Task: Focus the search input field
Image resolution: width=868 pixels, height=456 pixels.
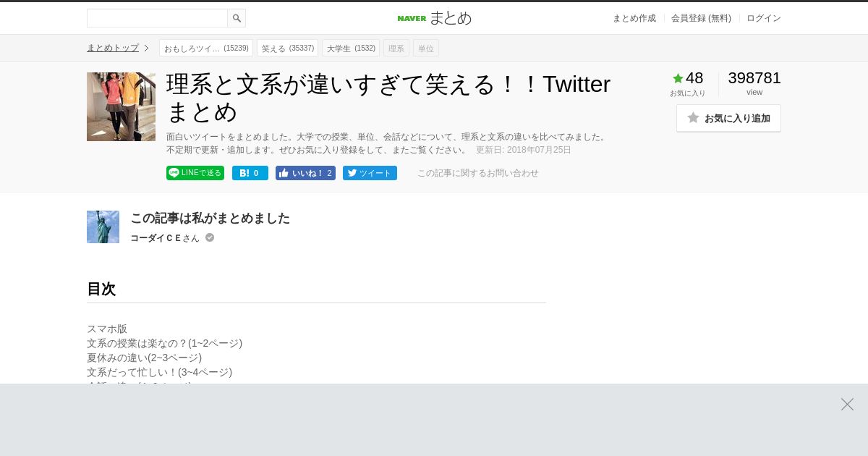Action: click(157, 18)
